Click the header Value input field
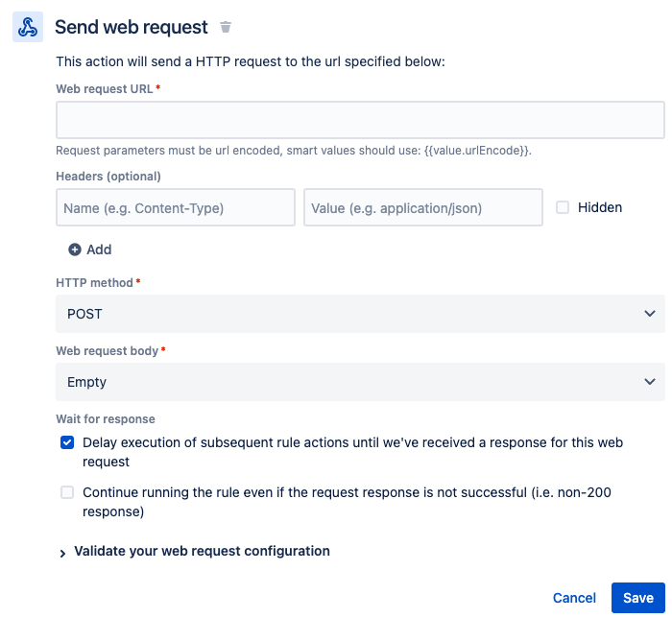This screenshot has width=672, height=618. [x=423, y=207]
